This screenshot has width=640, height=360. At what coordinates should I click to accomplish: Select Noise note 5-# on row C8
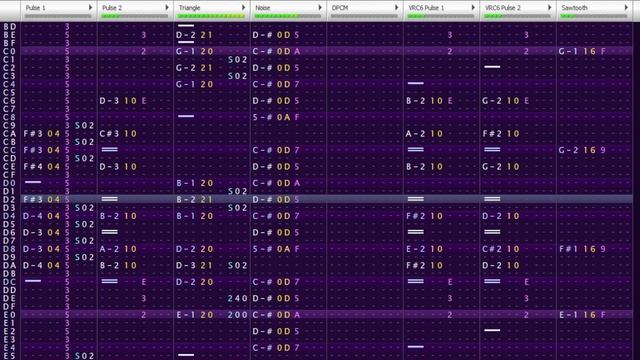click(x=262, y=117)
